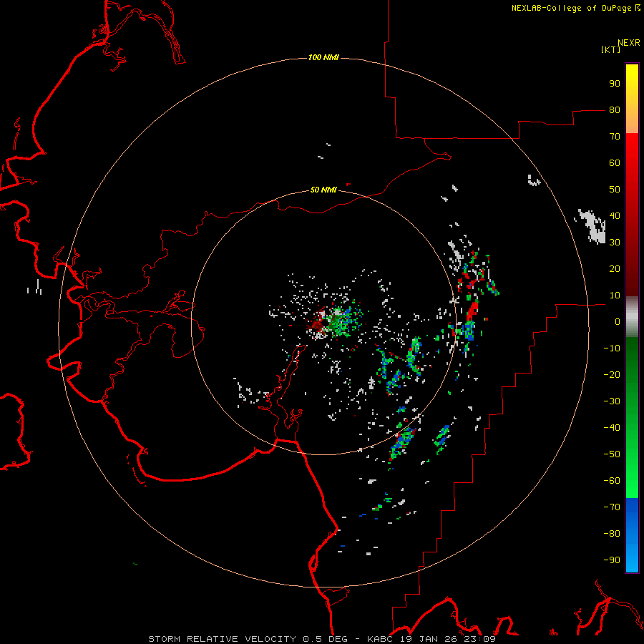
Task: Select the 50 NMI range ring label
Action: tap(323, 190)
